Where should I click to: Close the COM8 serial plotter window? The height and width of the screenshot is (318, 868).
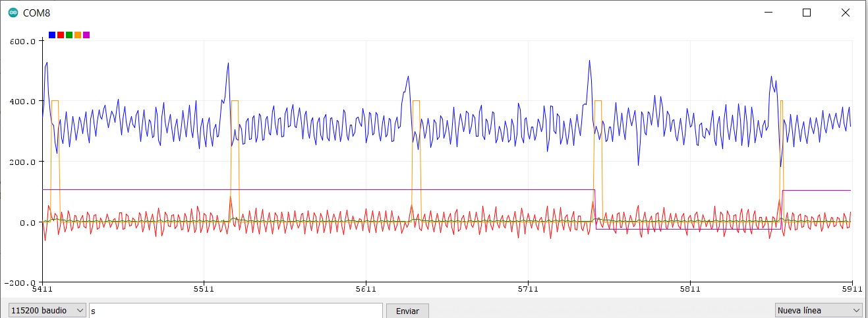click(x=845, y=13)
